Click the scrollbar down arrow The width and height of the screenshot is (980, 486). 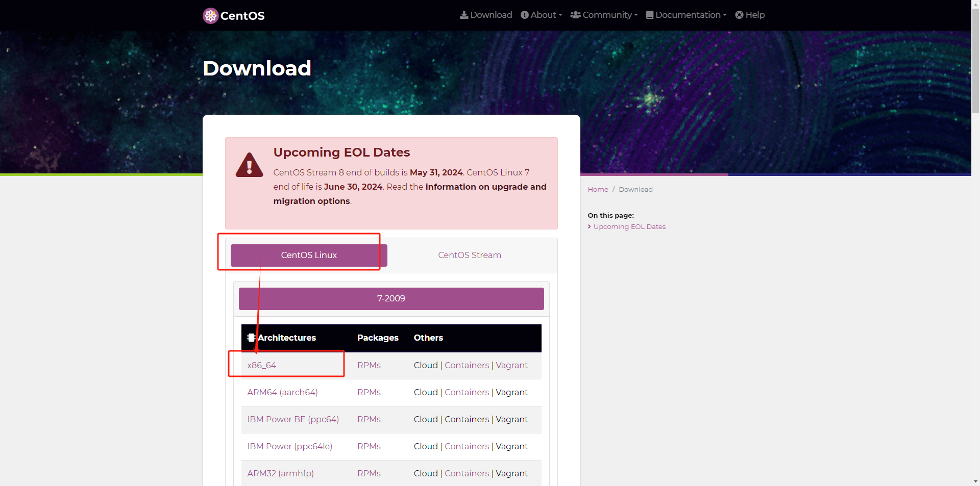pos(975,481)
